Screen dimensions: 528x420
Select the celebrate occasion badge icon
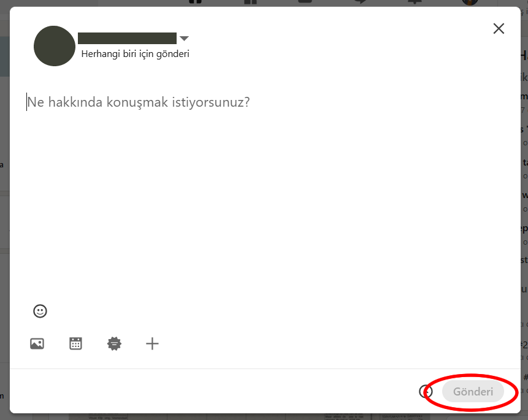click(114, 343)
